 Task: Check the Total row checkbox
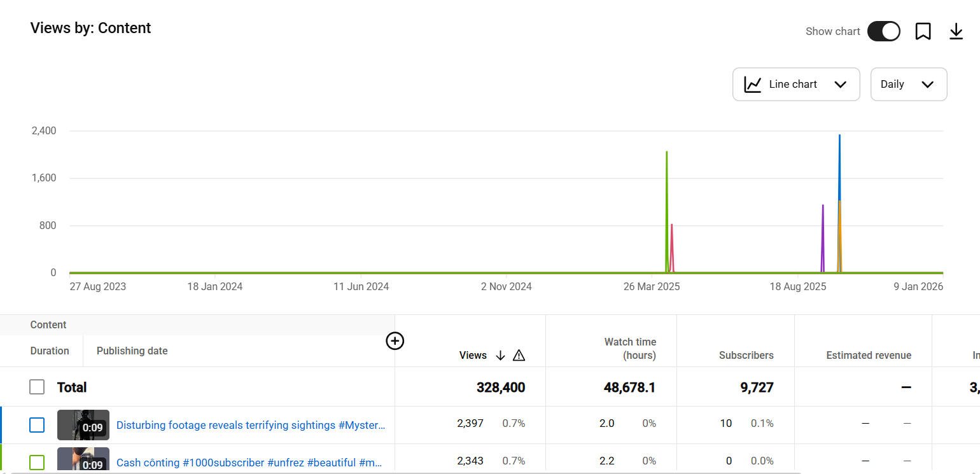pos(37,387)
